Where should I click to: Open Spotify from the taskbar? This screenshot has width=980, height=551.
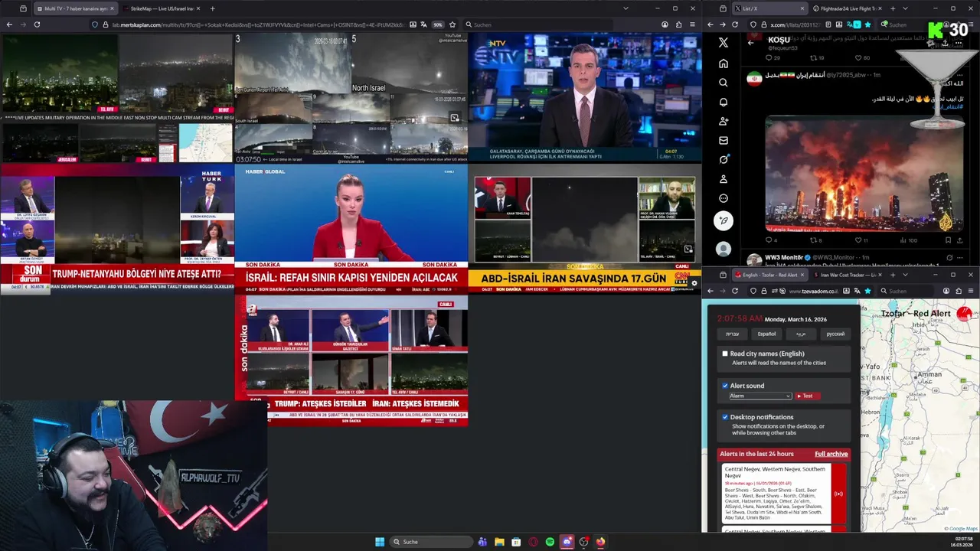[550, 542]
